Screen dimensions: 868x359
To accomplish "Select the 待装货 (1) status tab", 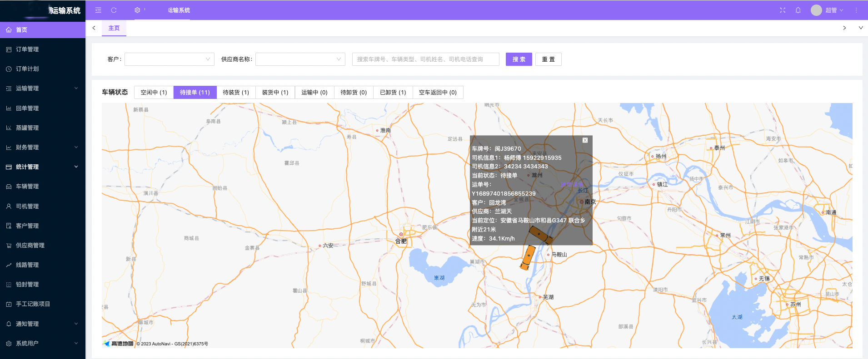I will (236, 92).
